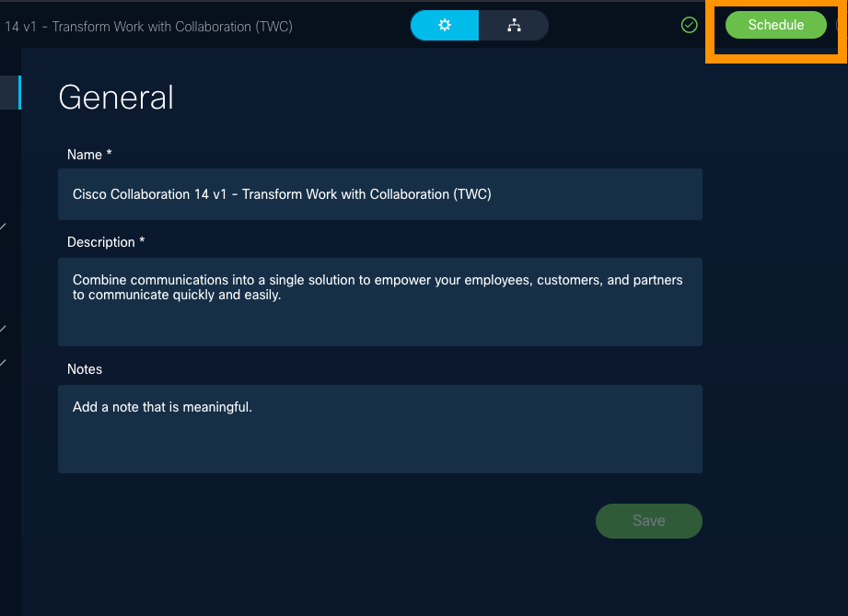
Task: Switch to the topology diagram view
Action: point(514,26)
